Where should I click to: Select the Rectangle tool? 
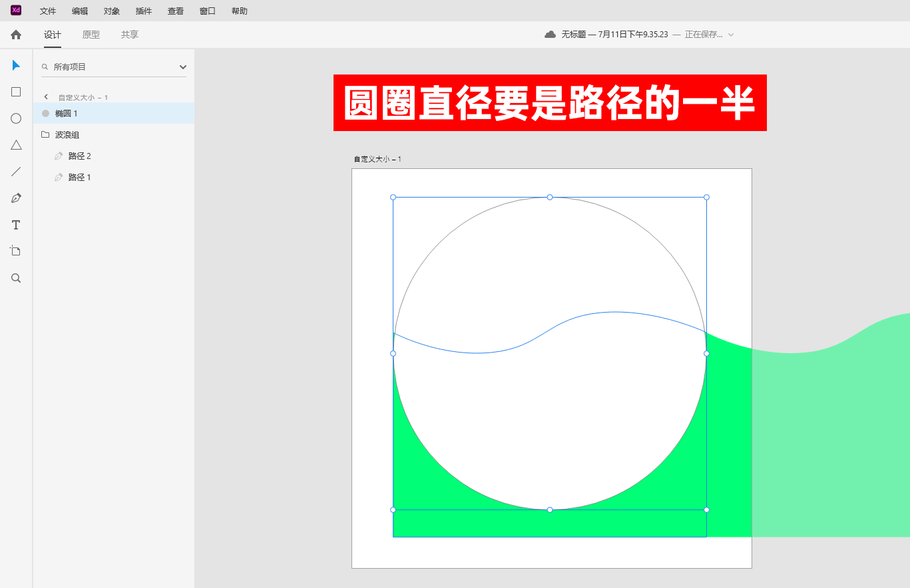coord(16,92)
